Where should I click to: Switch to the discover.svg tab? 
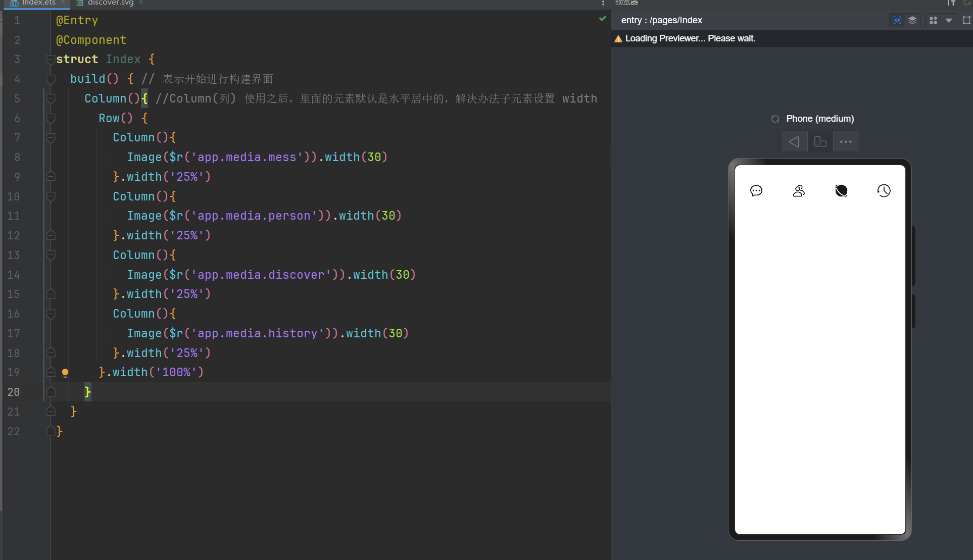coord(110,3)
